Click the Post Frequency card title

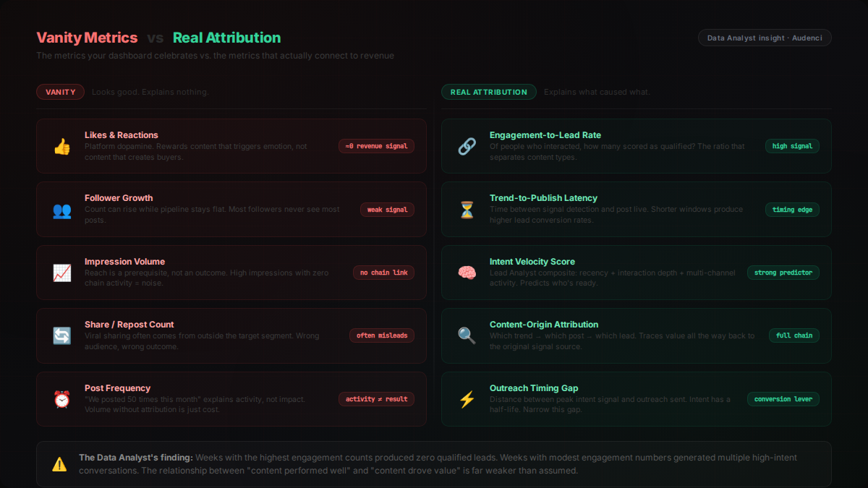(117, 388)
